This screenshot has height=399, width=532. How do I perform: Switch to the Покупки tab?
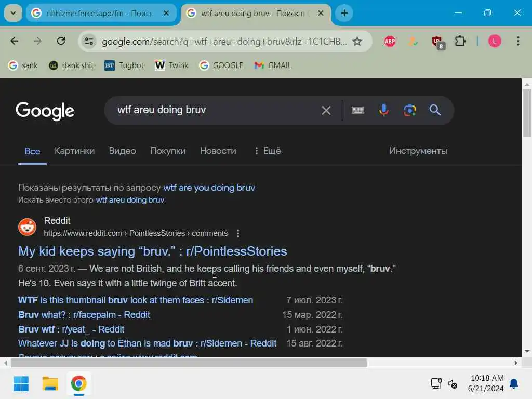(x=168, y=151)
